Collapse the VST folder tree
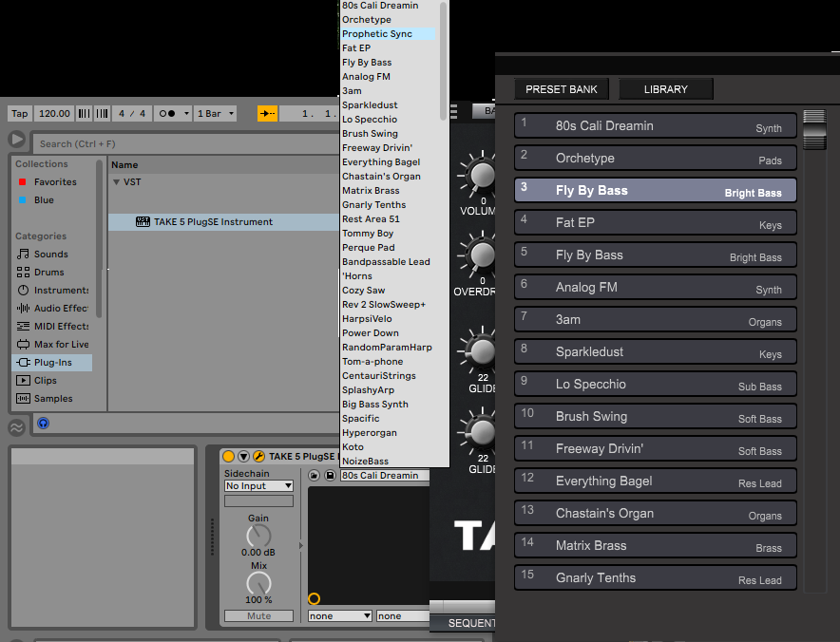The image size is (840, 642). click(116, 182)
